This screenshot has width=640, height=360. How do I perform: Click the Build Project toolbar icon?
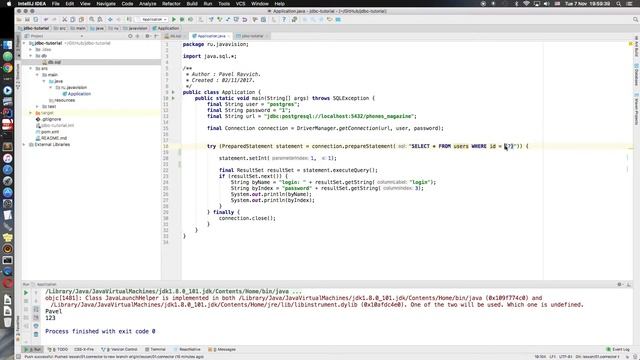(x=129, y=20)
